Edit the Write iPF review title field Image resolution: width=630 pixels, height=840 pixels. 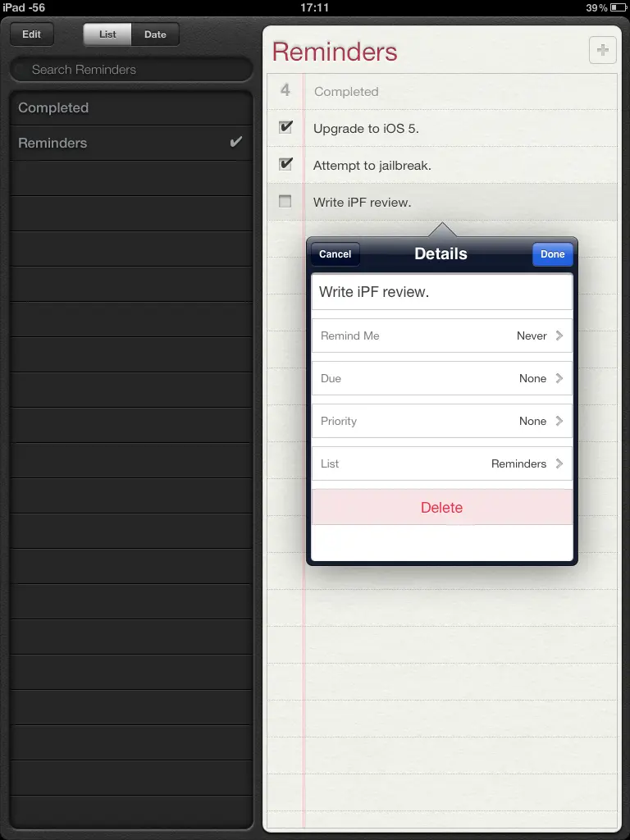tap(441, 292)
